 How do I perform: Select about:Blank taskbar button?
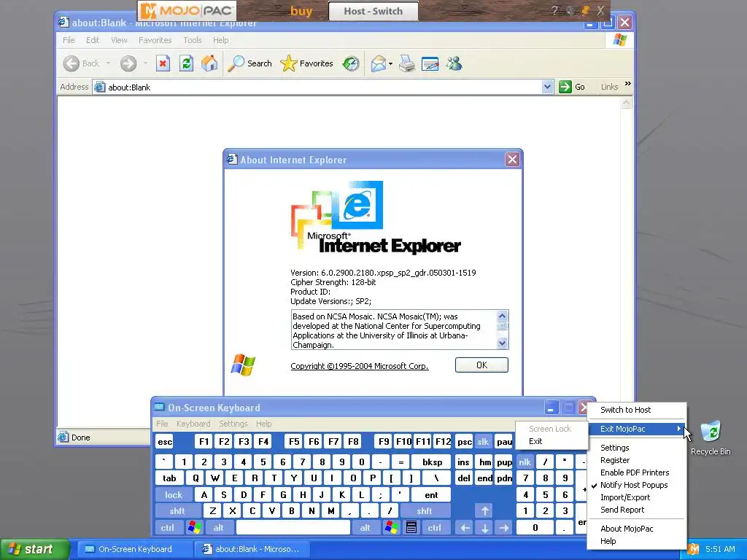point(252,549)
